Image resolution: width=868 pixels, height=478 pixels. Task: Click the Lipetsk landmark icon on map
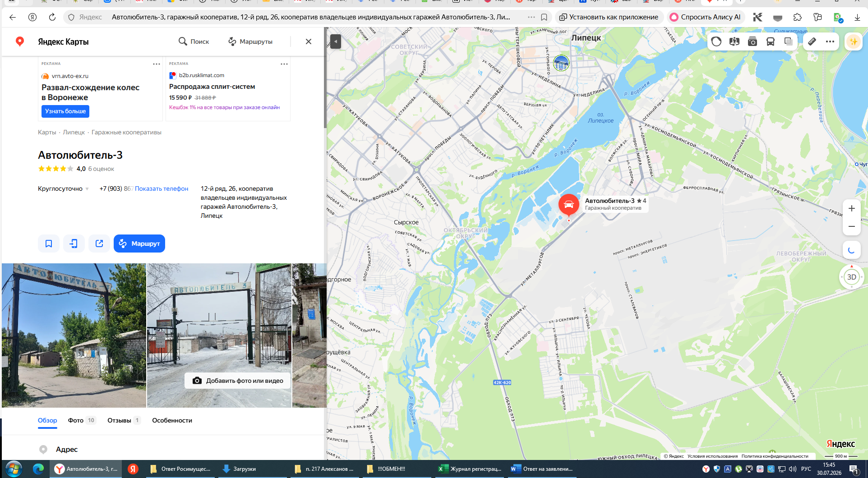pyautogui.click(x=561, y=63)
